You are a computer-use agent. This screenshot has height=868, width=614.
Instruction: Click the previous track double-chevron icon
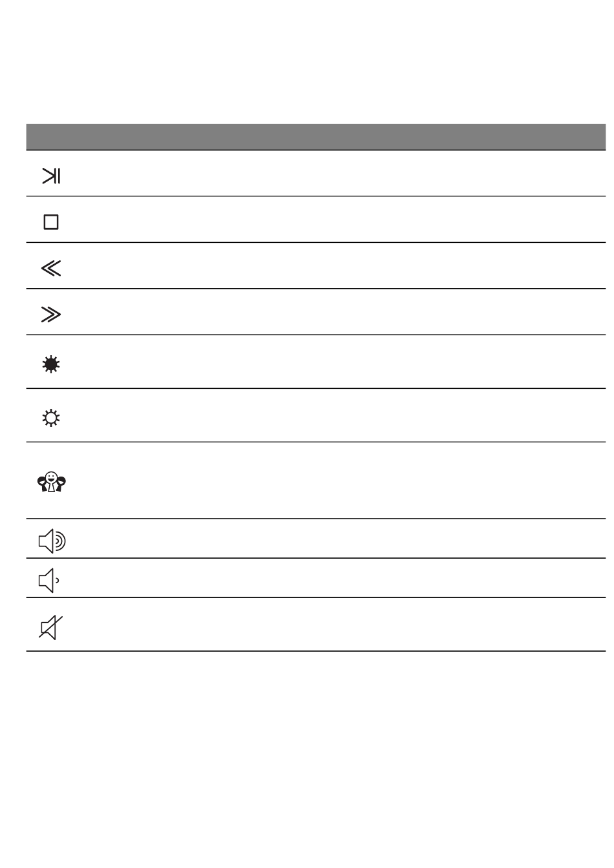(51, 268)
